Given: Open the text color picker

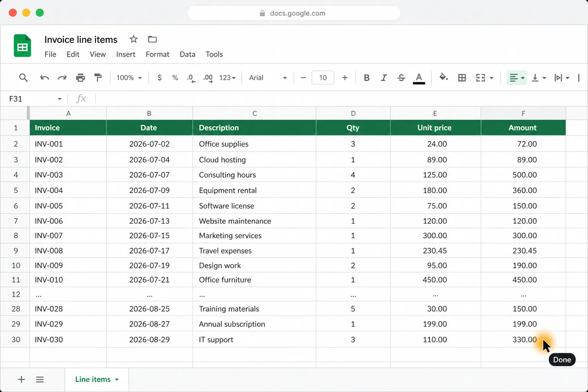Looking at the screenshot, I should pos(419,78).
